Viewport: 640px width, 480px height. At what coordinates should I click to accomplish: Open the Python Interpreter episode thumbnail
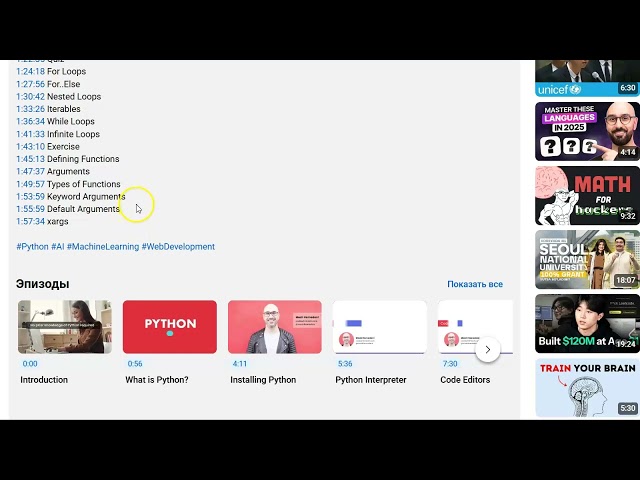tap(380, 327)
